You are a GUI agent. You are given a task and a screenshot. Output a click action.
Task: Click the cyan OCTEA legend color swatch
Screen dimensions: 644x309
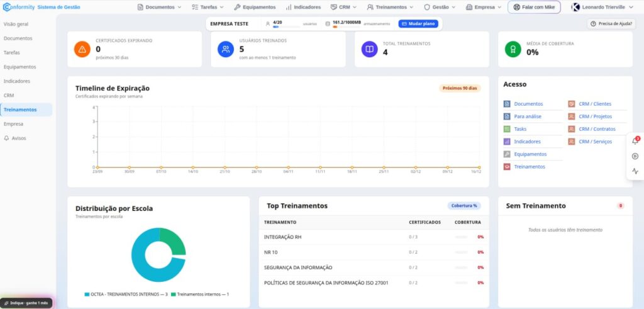point(87,294)
